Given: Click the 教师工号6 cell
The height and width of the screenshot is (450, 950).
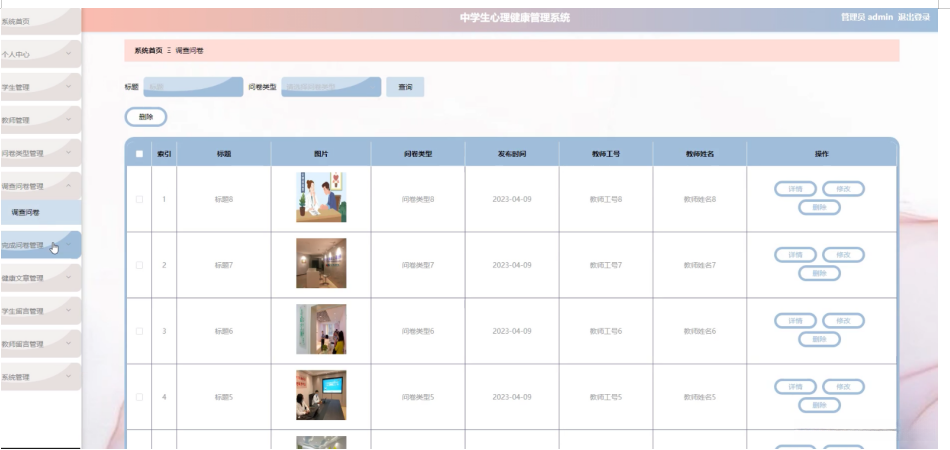Looking at the screenshot, I should 606,331.
